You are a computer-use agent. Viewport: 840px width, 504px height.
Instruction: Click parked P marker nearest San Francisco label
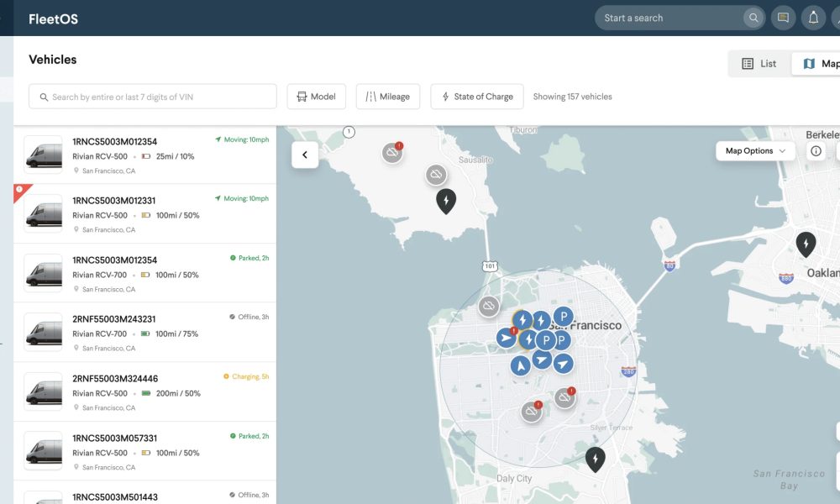(x=563, y=317)
